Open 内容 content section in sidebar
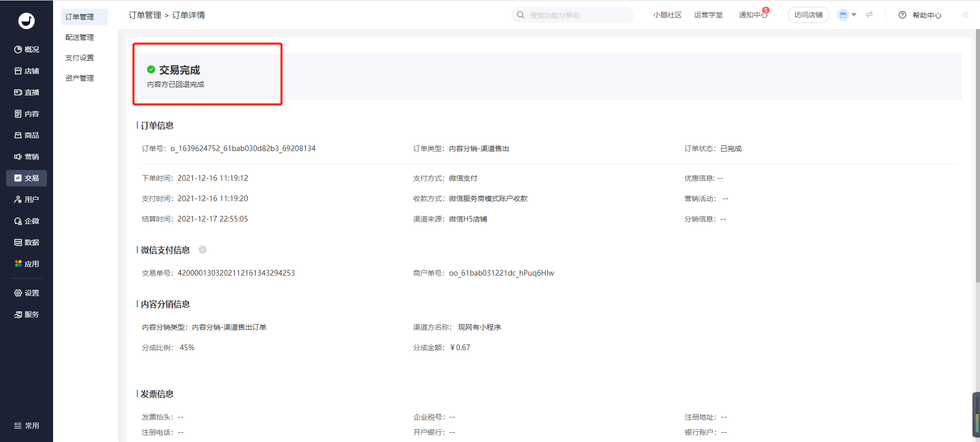 click(x=27, y=114)
